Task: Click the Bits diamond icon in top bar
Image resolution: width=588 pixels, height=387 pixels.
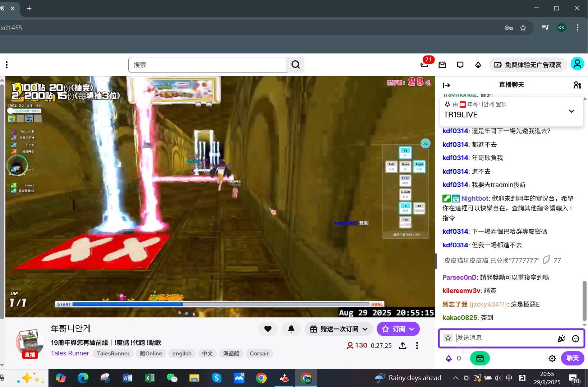Action: [478, 65]
